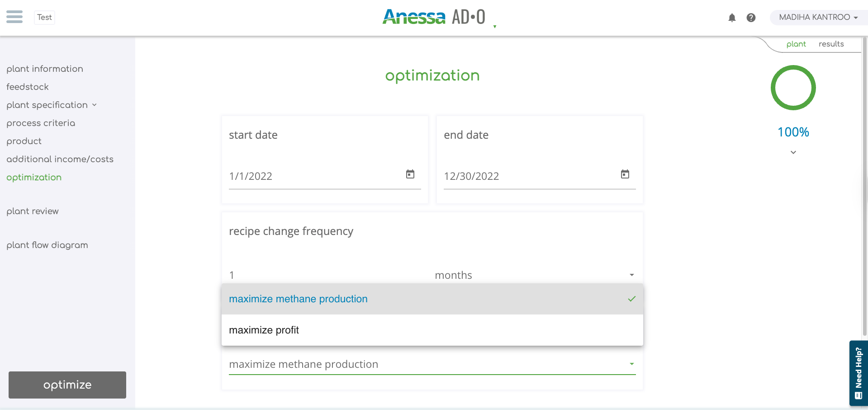Click the recipe change frequency number field
Image resolution: width=868 pixels, height=413 pixels.
click(x=326, y=275)
